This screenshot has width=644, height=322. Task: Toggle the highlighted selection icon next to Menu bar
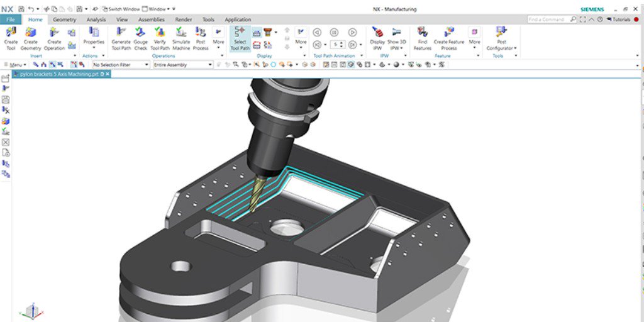tap(53, 65)
